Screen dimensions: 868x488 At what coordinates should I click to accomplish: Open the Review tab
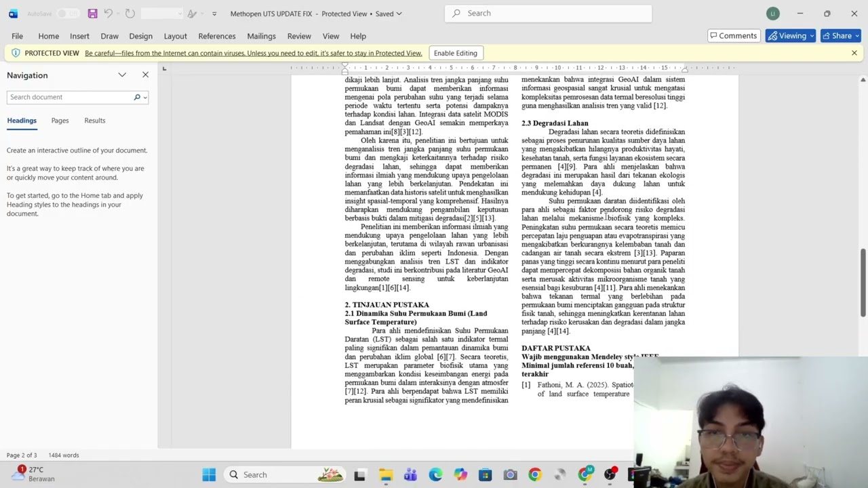point(299,36)
